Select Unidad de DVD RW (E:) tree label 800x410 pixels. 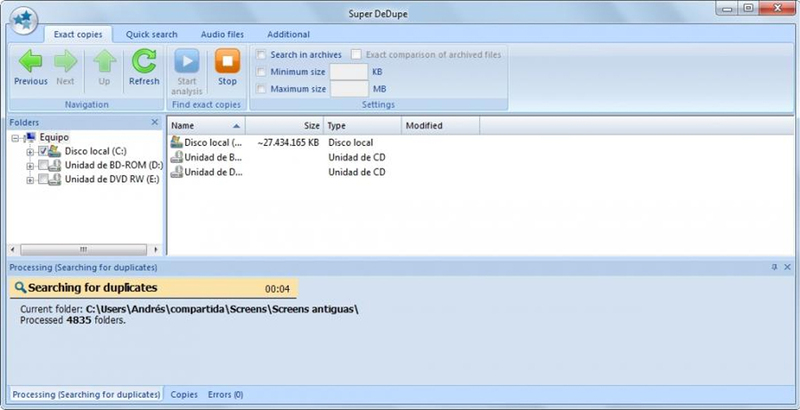[112, 180]
